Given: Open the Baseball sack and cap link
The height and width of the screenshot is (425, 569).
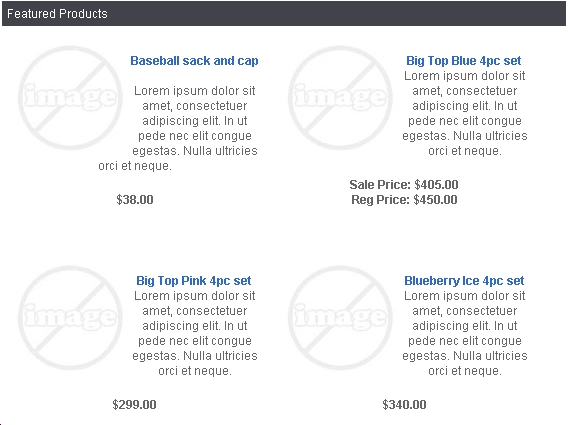Looking at the screenshot, I should click(x=194, y=61).
